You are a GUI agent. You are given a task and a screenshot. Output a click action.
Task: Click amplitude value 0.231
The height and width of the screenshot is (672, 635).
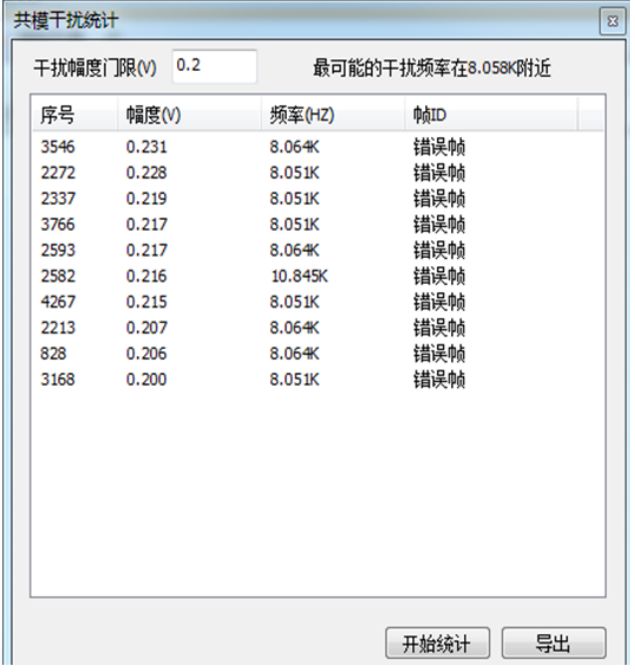pyautogui.click(x=146, y=147)
